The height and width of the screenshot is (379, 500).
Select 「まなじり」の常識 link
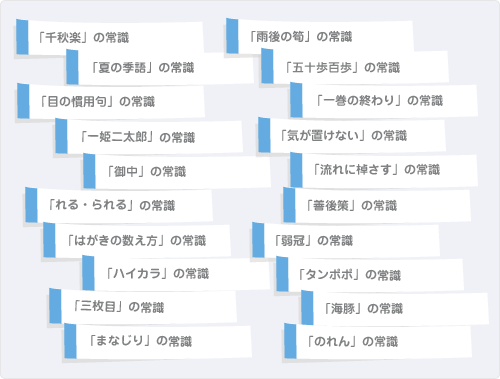(158, 341)
